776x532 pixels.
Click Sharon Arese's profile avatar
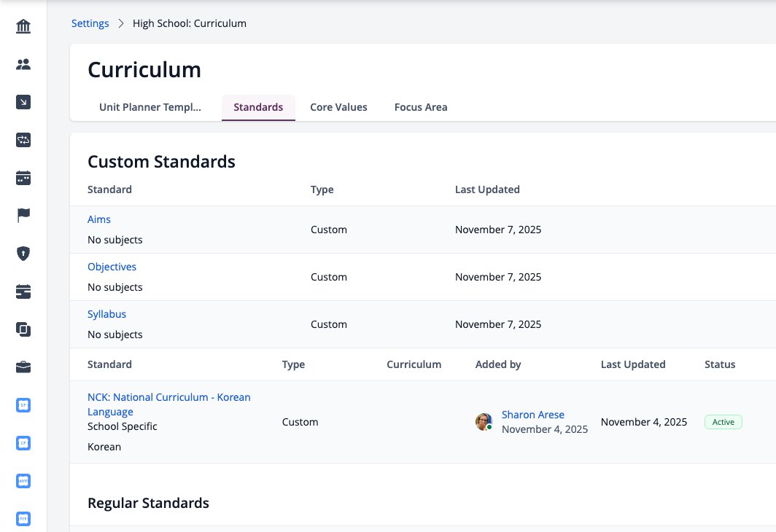484,422
